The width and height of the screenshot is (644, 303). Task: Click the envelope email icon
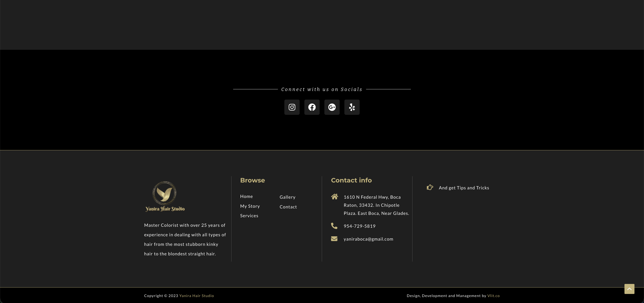coord(334,239)
